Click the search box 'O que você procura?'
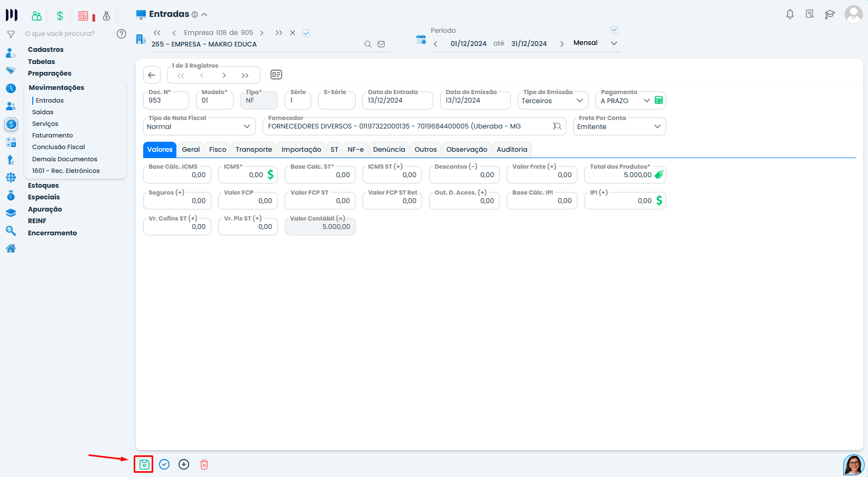Screen dimensions: 868x477 60,34
